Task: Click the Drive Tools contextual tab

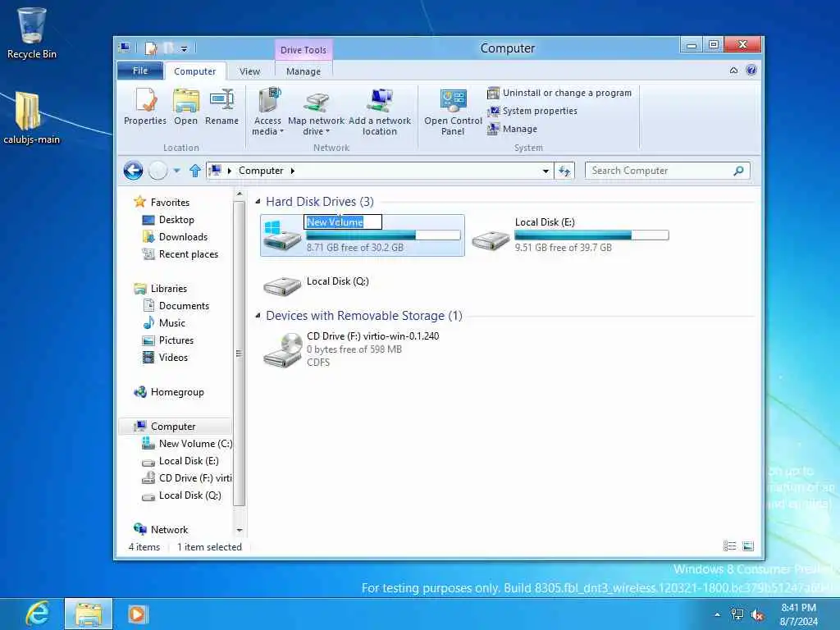Action: coord(304,50)
